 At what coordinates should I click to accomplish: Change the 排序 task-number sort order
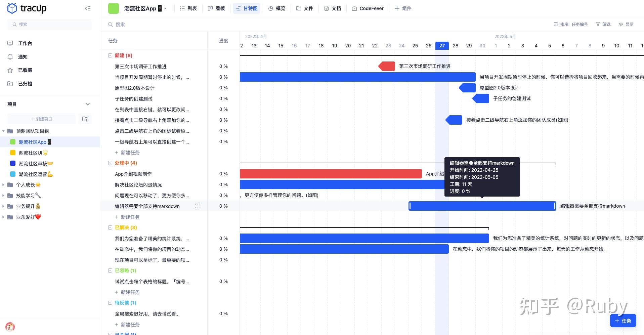click(x=570, y=25)
